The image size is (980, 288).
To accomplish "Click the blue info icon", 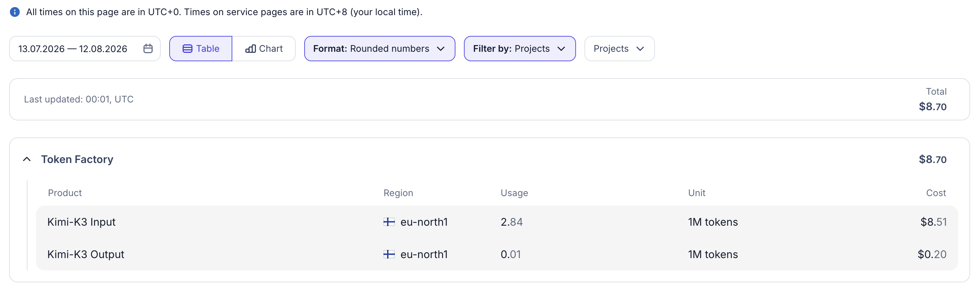I will pos(14,12).
